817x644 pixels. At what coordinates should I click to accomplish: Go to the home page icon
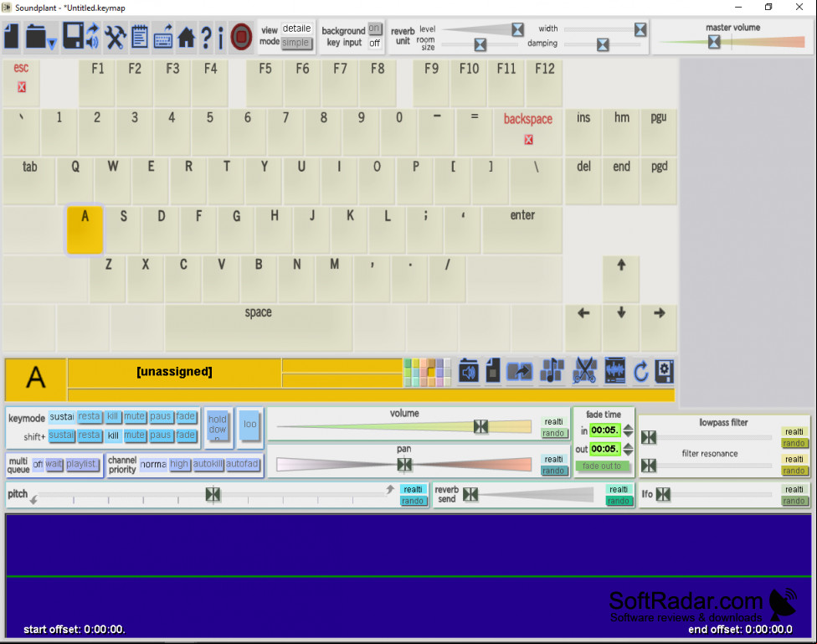coord(186,38)
